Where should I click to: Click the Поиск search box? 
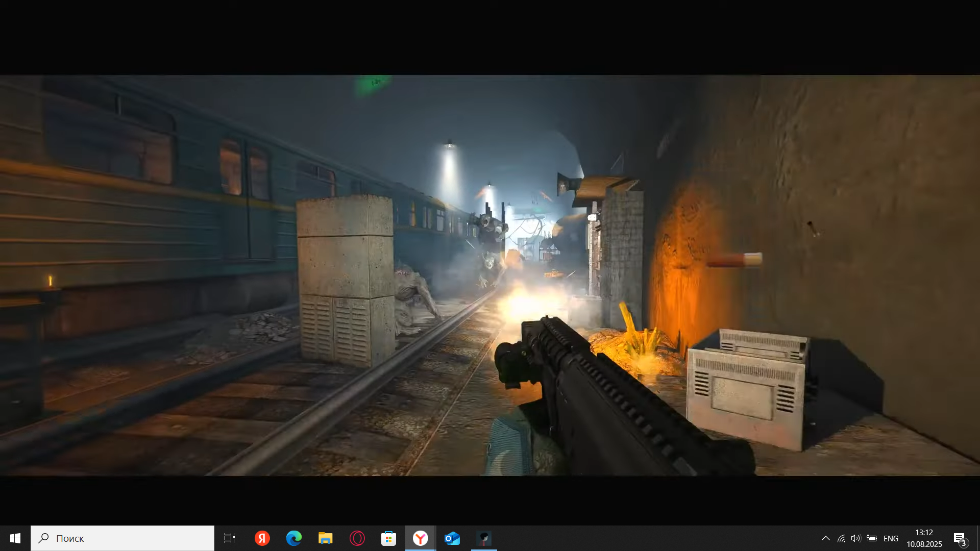click(122, 538)
